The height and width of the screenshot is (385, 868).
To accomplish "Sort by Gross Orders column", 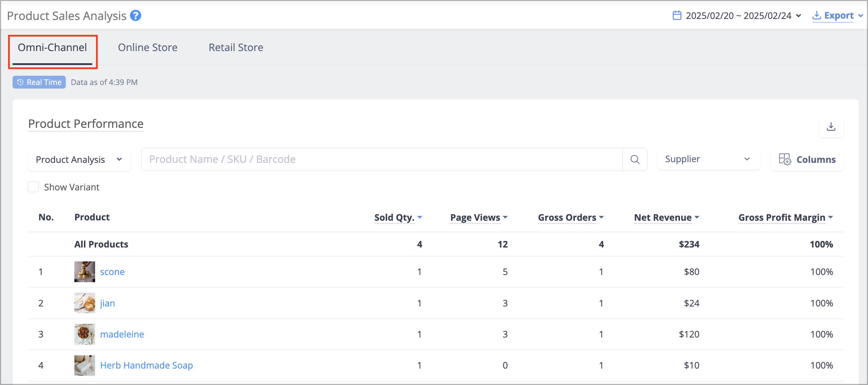I will tap(571, 217).
